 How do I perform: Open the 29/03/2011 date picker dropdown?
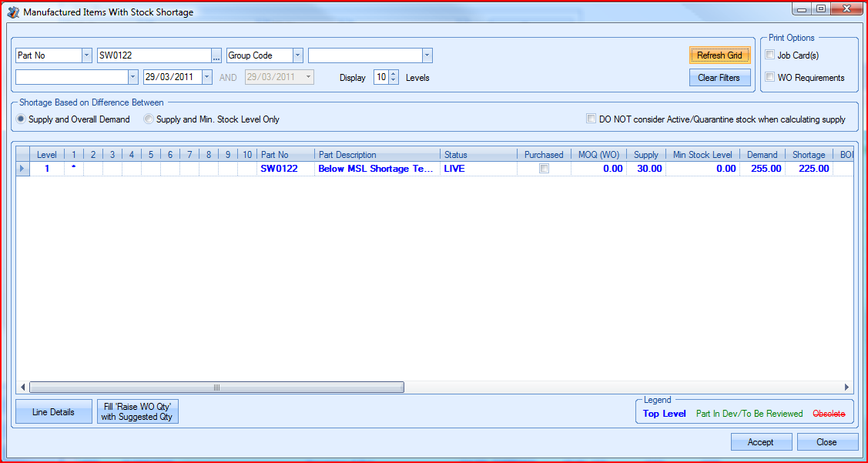(206, 77)
